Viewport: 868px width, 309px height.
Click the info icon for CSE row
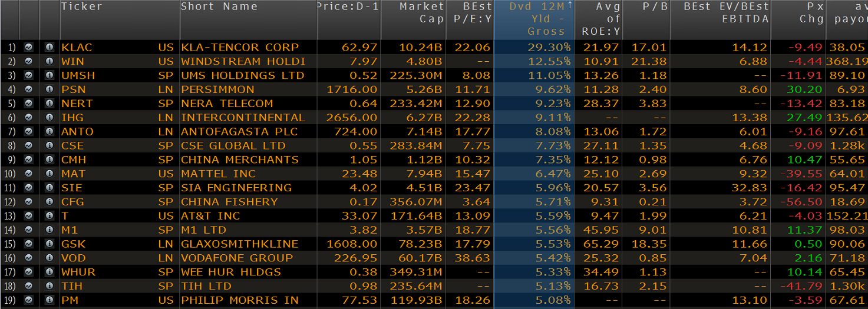pyautogui.click(x=49, y=145)
